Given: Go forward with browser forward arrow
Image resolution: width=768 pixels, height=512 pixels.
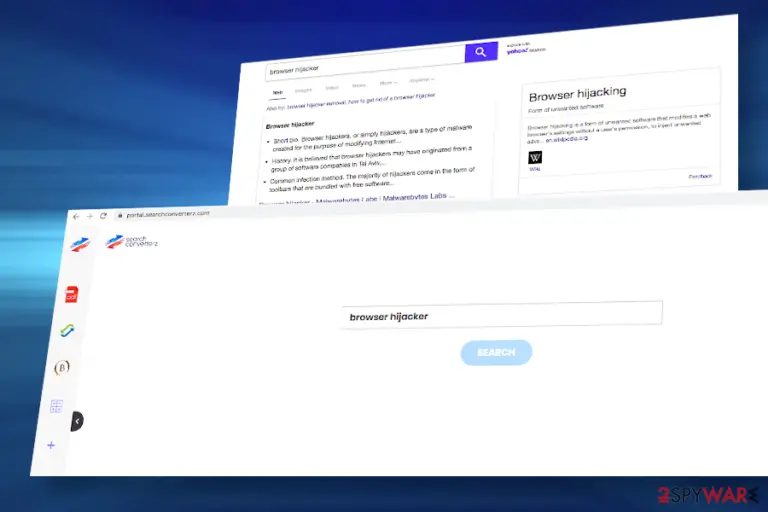Looking at the screenshot, I should click(90, 217).
